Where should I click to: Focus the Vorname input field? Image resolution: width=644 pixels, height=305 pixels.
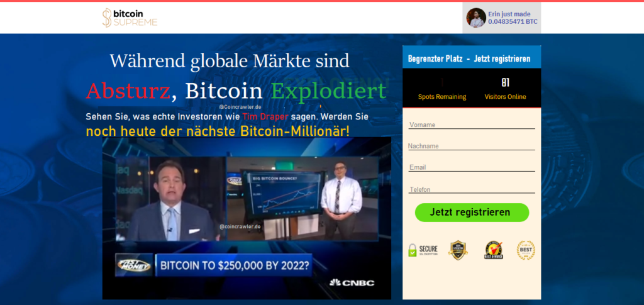(472, 125)
